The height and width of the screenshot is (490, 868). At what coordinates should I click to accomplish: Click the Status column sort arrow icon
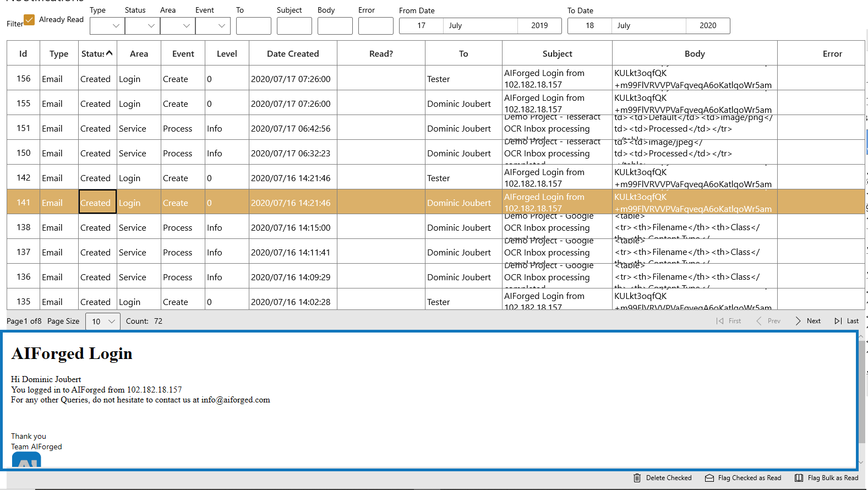tap(110, 53)
